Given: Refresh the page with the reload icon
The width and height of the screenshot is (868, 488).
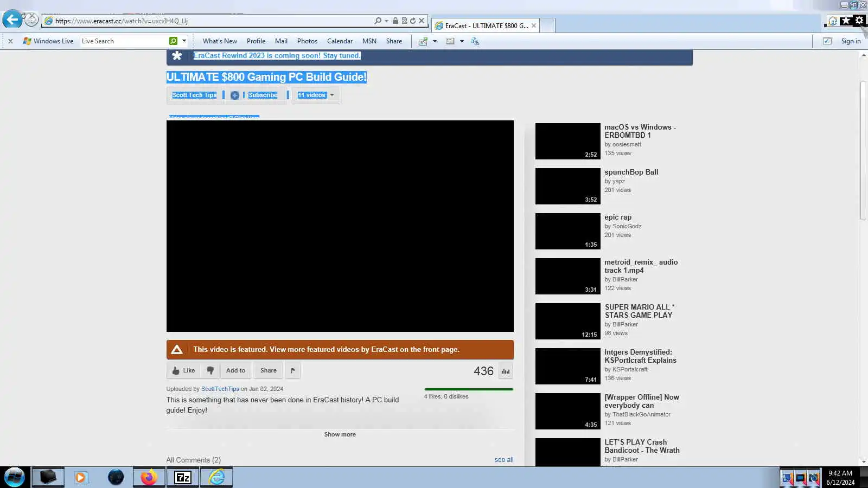Looking at the screenshot, I should [x=413, y=21].
